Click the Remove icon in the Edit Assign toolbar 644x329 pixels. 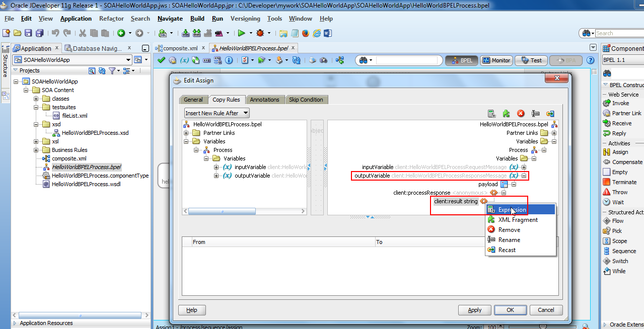[521, 113]
